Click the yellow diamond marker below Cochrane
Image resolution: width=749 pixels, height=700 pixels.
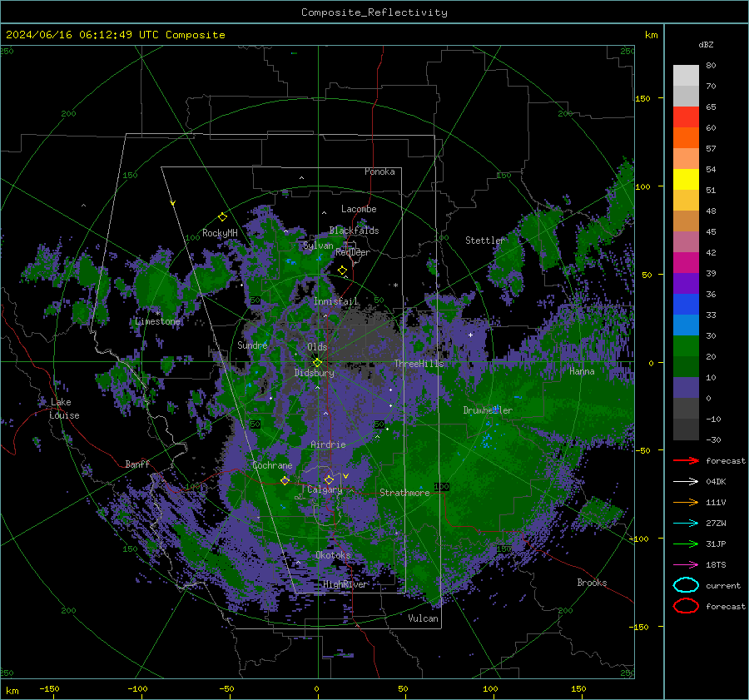[x=285, y=480]
